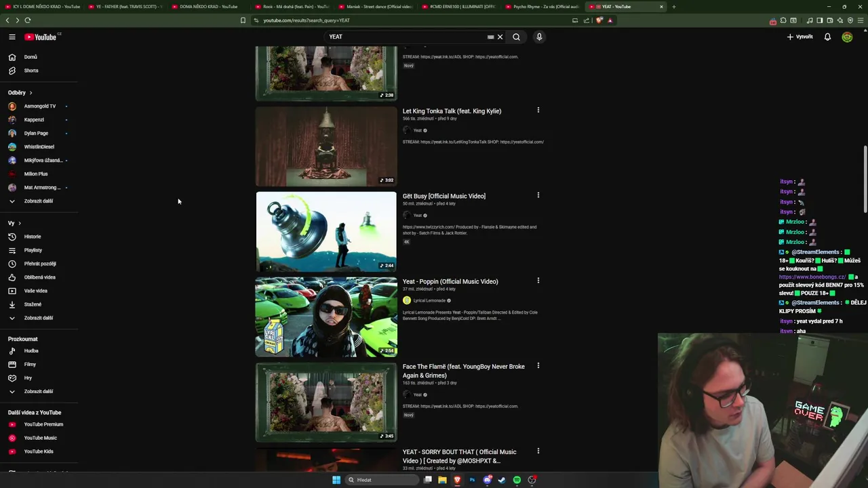Open YouTube Premium link

[x=43, y=424]
